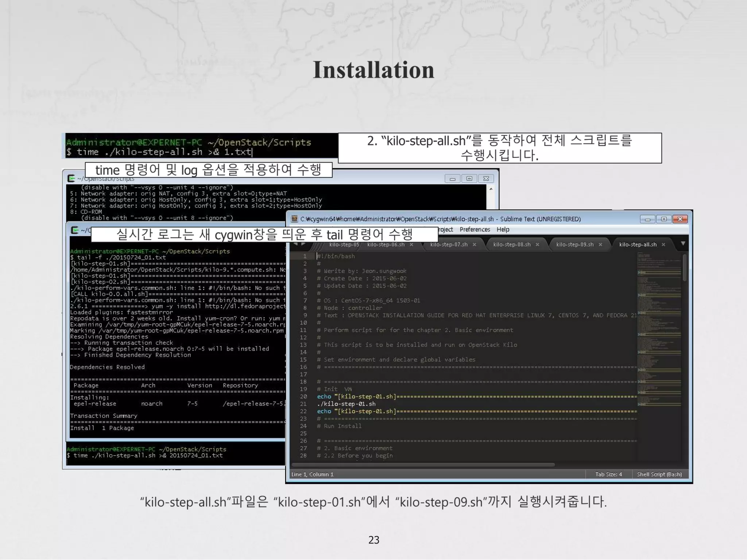Screen dimensions: 747x560
Task: Open the tab list dropdown arrow
Action: 683,244
